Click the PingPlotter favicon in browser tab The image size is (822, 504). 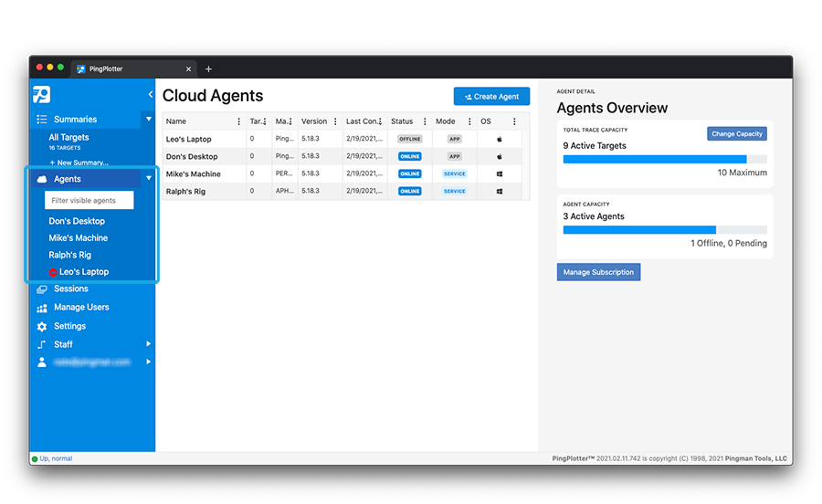tap(80, 69)
